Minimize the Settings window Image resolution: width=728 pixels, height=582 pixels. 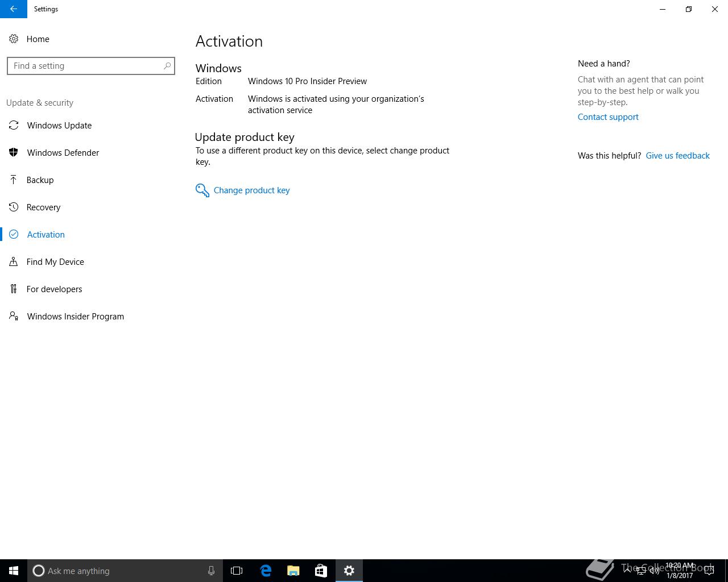(663, 9)
